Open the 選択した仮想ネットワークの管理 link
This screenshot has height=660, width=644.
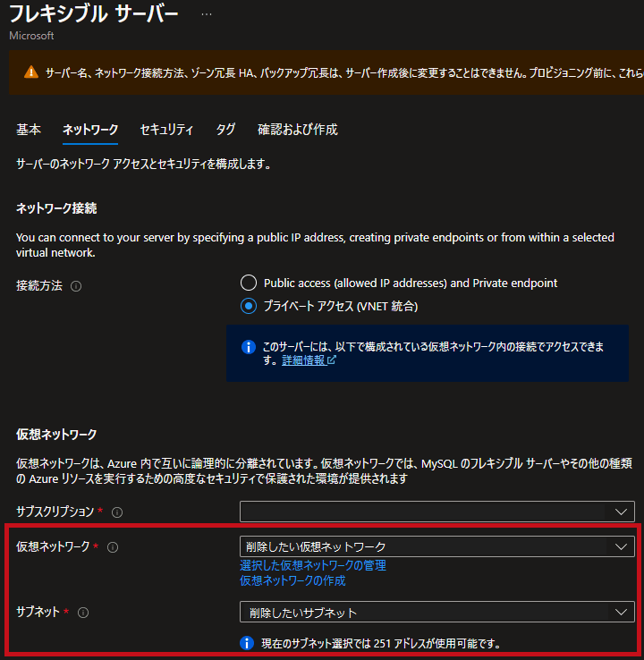(313, 565)
